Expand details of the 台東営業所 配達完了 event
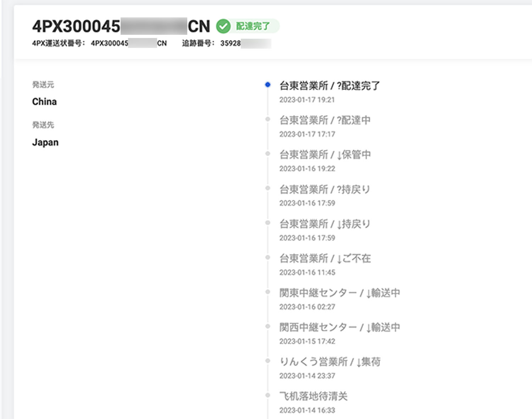The image size is (532, 419). click(329, 85)
